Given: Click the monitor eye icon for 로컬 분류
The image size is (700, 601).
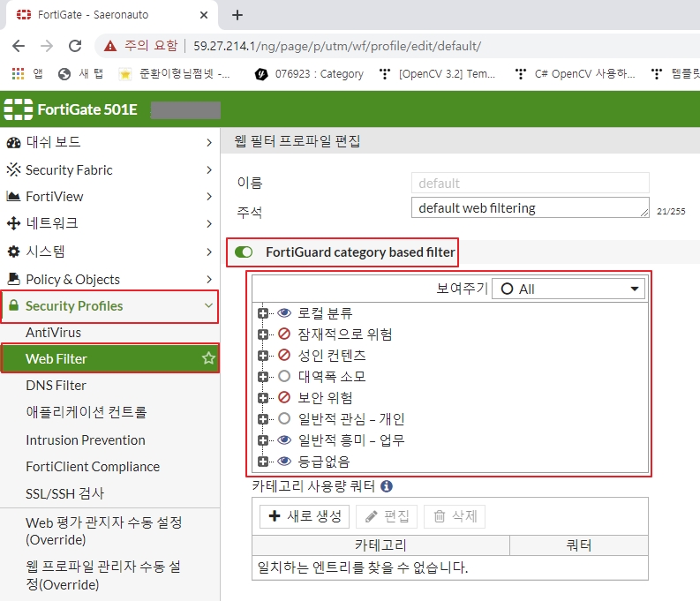Looking at the screenshot, I should [x=284, y=312].
